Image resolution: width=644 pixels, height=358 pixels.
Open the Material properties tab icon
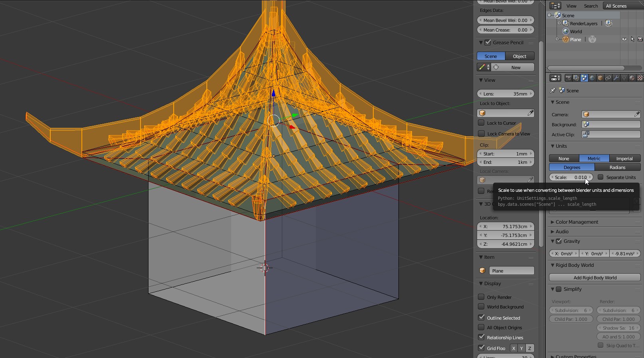tap(632, 78)
